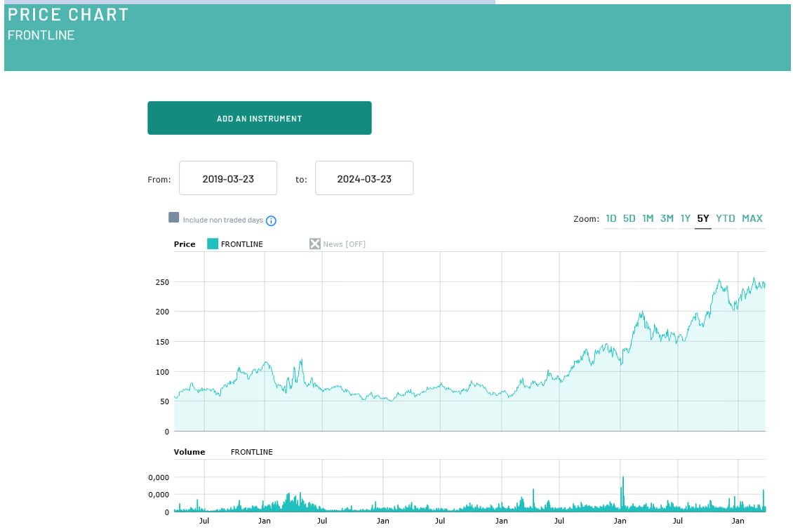Click the 50 price axis label
Image resolution: width=793 pixels, height=532 pixels.
(164, 401)
